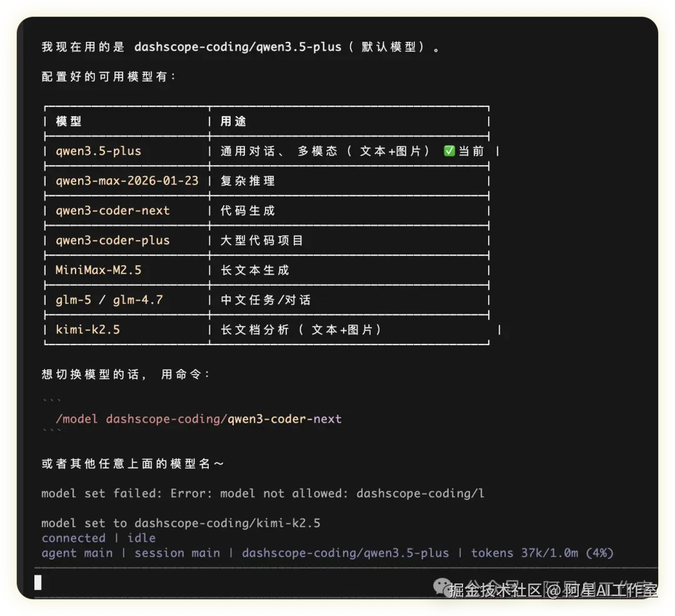Click the 用途 table header
This screenshot has height=616, width=675.
click(x=233, y=121)
